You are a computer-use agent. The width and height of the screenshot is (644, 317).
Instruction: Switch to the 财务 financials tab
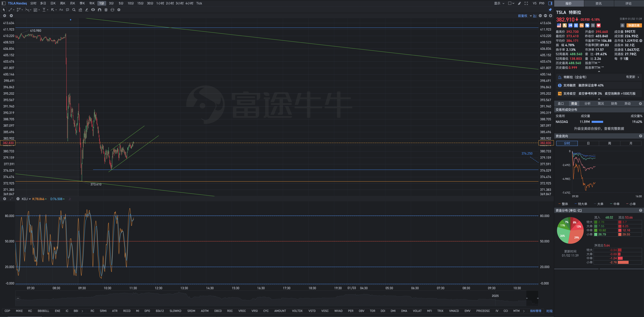614,104
